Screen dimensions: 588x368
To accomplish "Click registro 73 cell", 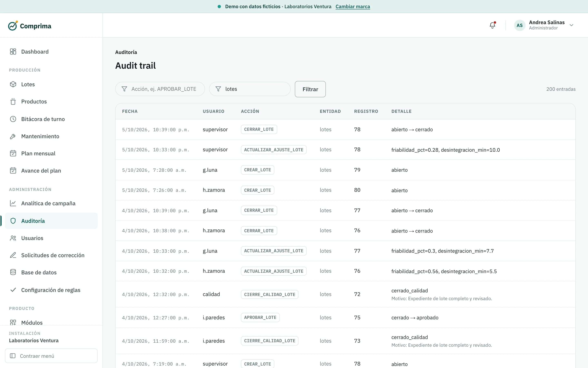I will [x=357, y=341].
